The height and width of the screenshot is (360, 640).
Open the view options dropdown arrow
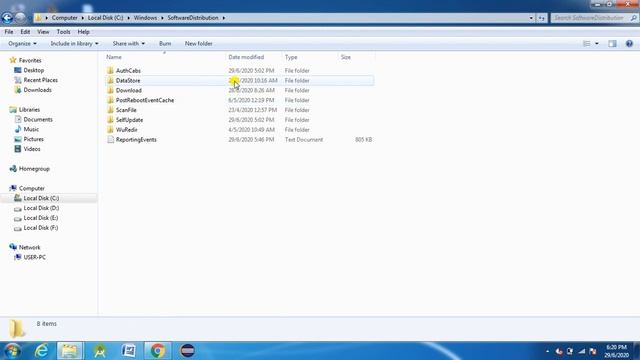click(597, 44)
